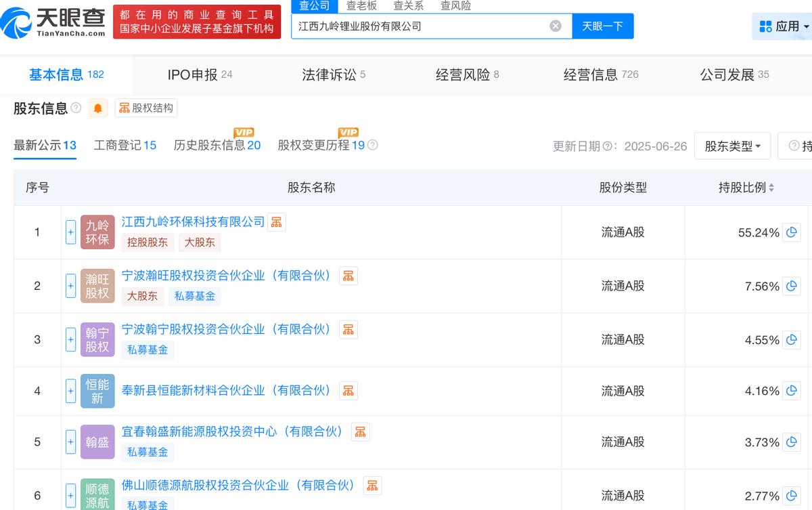The image size is (812, 510).
Task: Sort by 持股比例 column arrows
Action: coord(772,188)
